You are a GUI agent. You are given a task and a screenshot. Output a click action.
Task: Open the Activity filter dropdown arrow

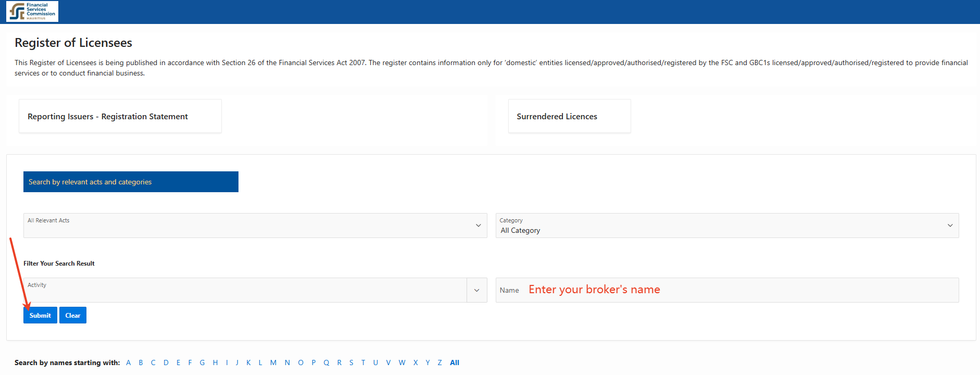pos(476,290)
